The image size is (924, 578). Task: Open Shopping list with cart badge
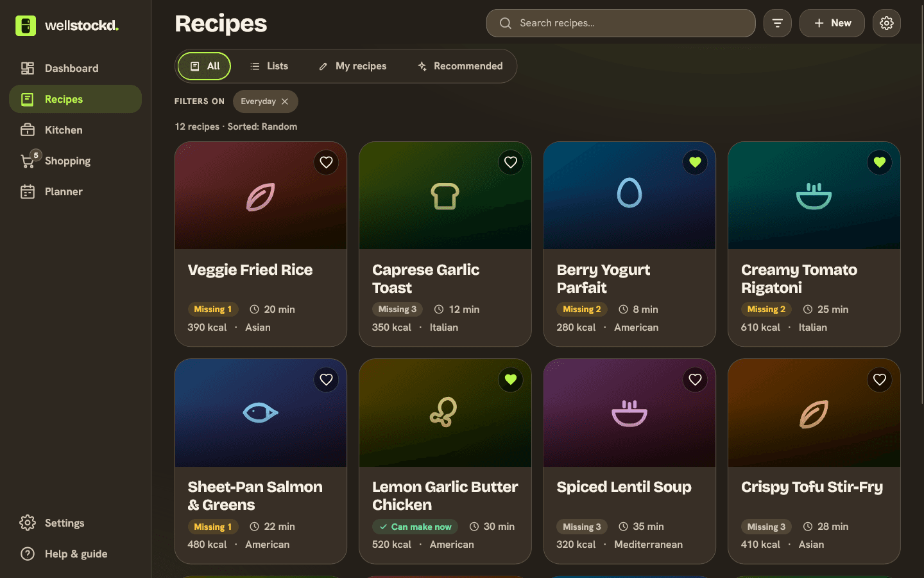click(x=75, y=161)
